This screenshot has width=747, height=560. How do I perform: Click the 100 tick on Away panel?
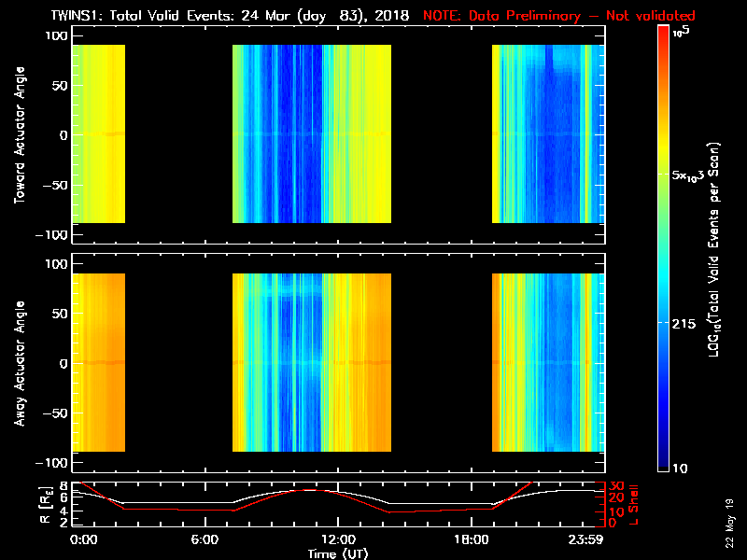point(57,264)
